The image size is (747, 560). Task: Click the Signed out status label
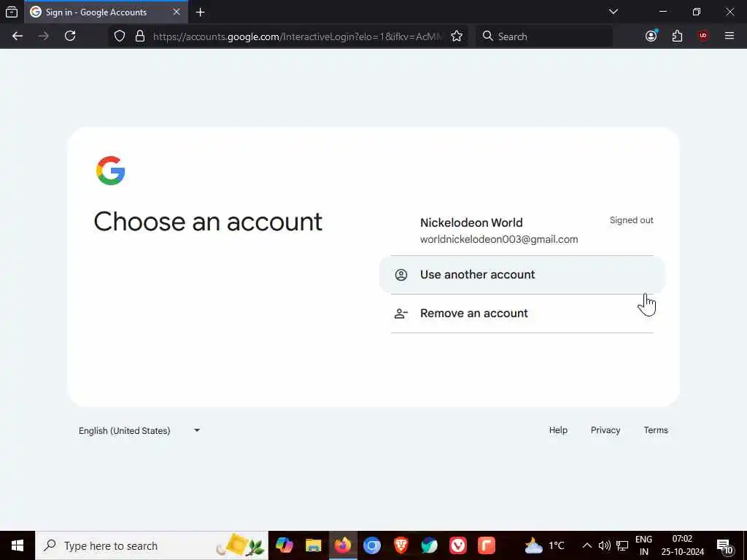631,220
